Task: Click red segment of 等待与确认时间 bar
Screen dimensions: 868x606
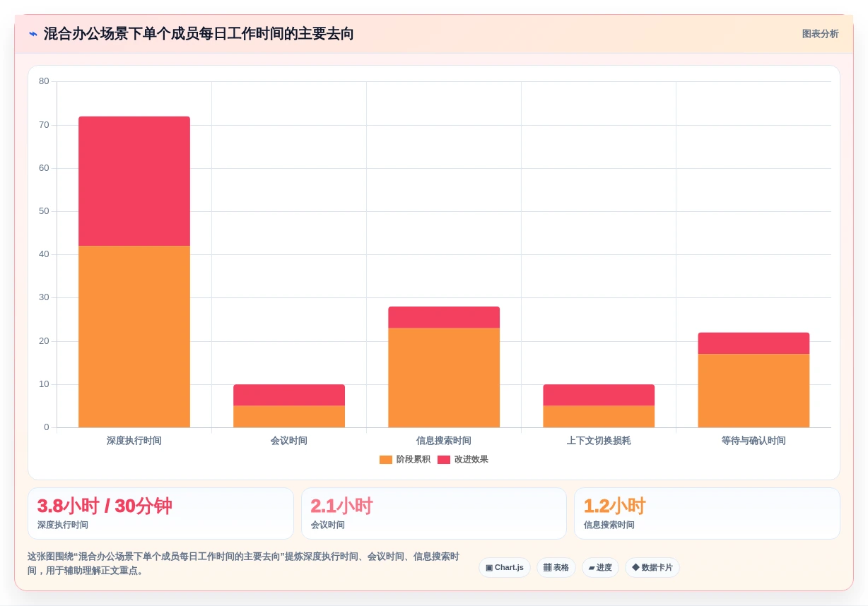Action: click(x=753, y=343)
